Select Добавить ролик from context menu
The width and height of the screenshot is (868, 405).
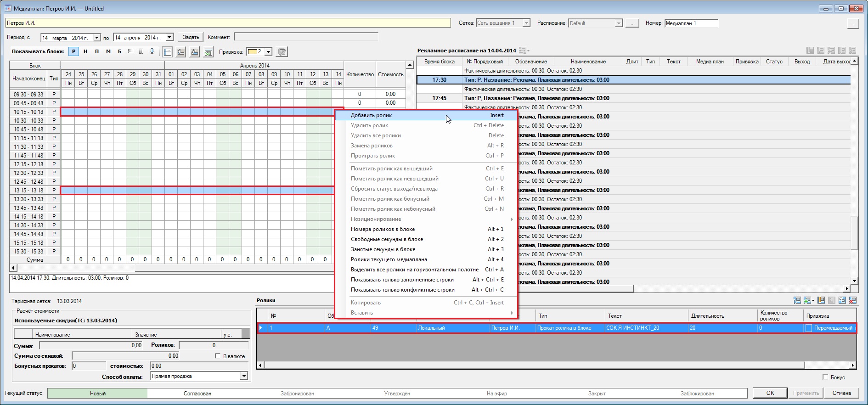(x=427, y=115)
